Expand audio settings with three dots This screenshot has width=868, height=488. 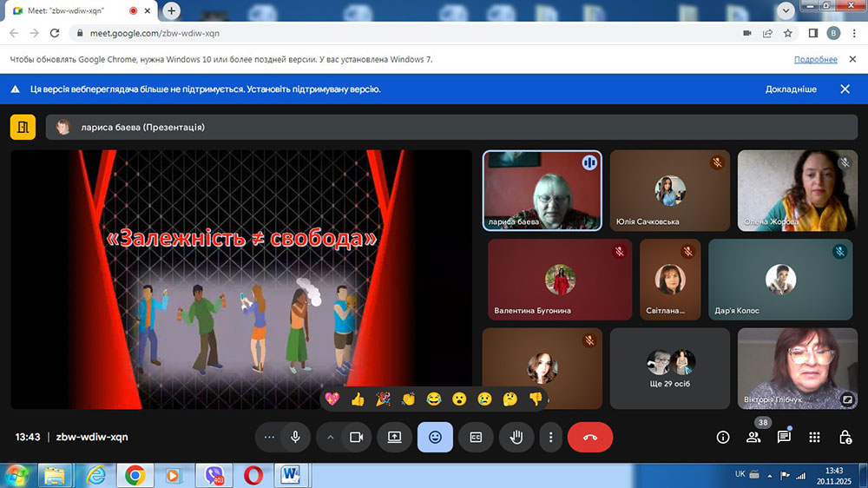(269, 437)
